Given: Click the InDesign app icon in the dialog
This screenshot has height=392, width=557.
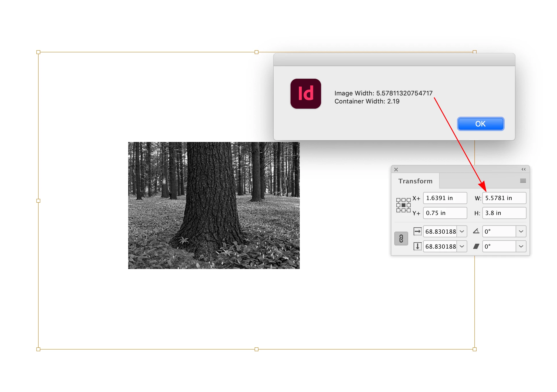Looking at the screenshot, I should click(x=306, y=94).
